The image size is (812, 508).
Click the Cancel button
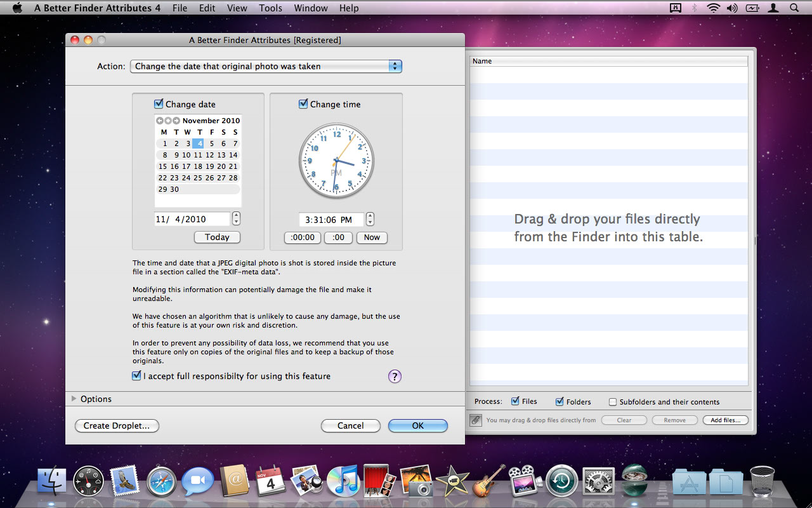[x=350, y=425]
